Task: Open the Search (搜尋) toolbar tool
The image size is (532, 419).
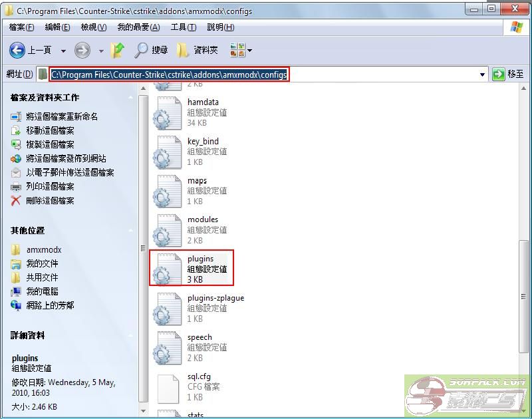Action: coord(151,50)
